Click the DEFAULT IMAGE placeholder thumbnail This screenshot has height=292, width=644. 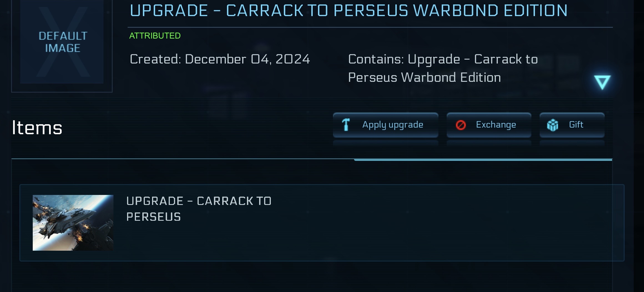(x=62, y=42)
